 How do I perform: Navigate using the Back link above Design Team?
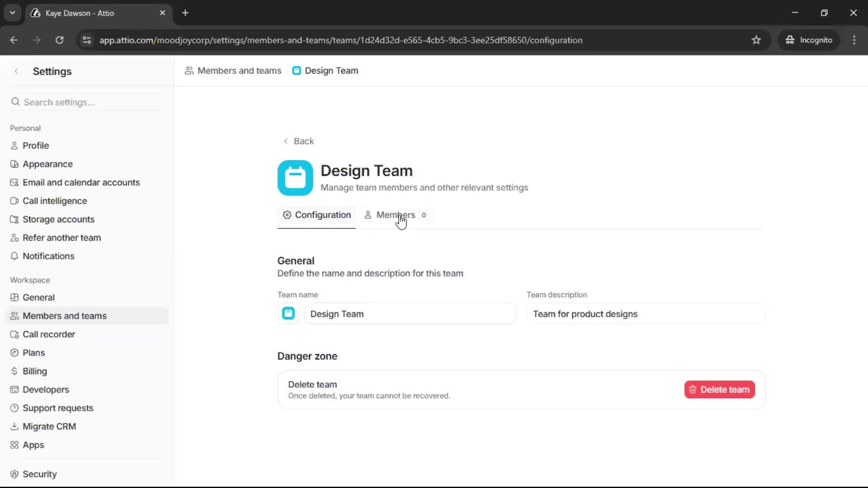tap(299, 141)
